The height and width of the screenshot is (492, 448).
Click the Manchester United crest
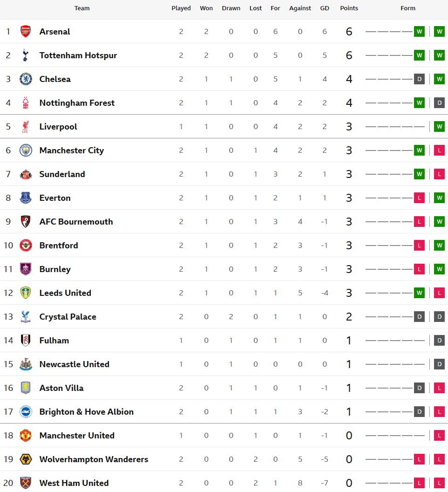(x=26, y=436)
